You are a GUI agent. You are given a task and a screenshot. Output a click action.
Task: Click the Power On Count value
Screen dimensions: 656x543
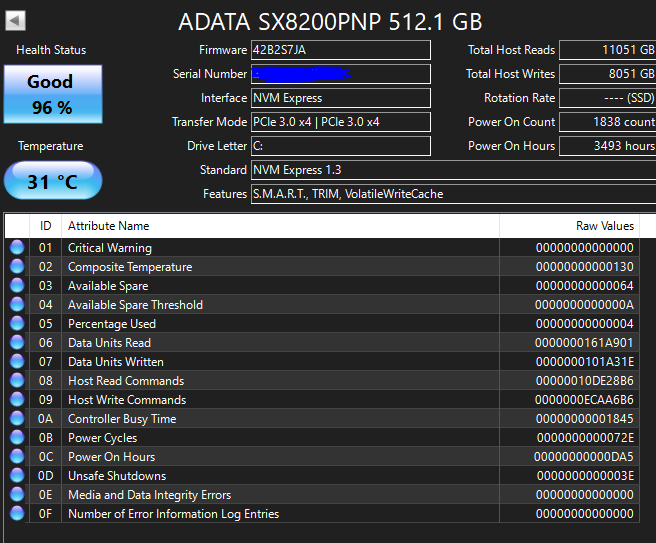(x=607, y=122)
